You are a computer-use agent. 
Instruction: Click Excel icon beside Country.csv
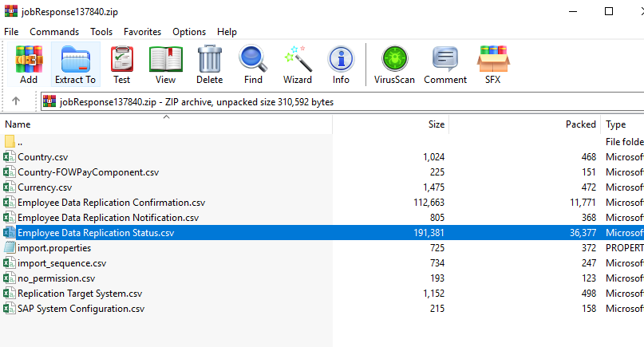click(x=10, y=157)
